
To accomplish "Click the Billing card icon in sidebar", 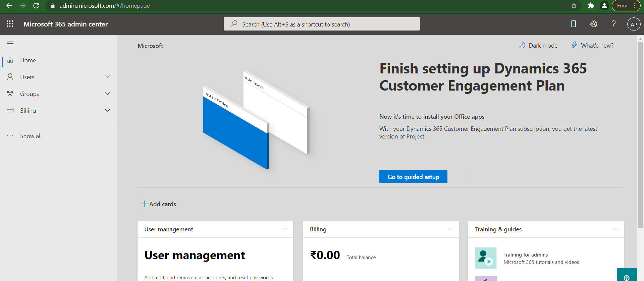I will 10,110.
